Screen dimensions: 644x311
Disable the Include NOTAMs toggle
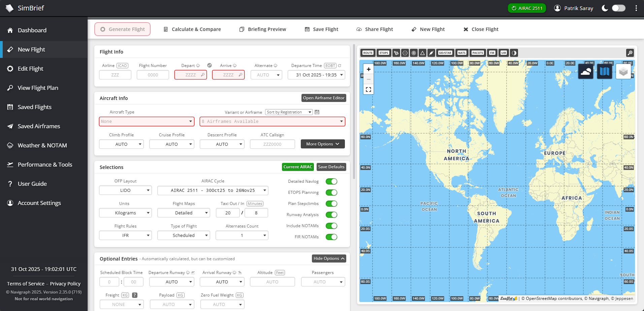click(x=331, y=226)
